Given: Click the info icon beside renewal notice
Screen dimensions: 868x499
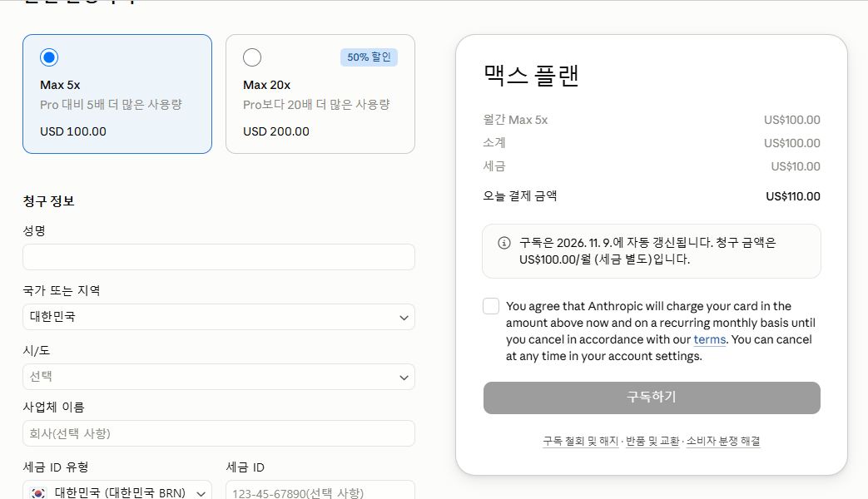Looking at the screenshot, I should 503,243.
